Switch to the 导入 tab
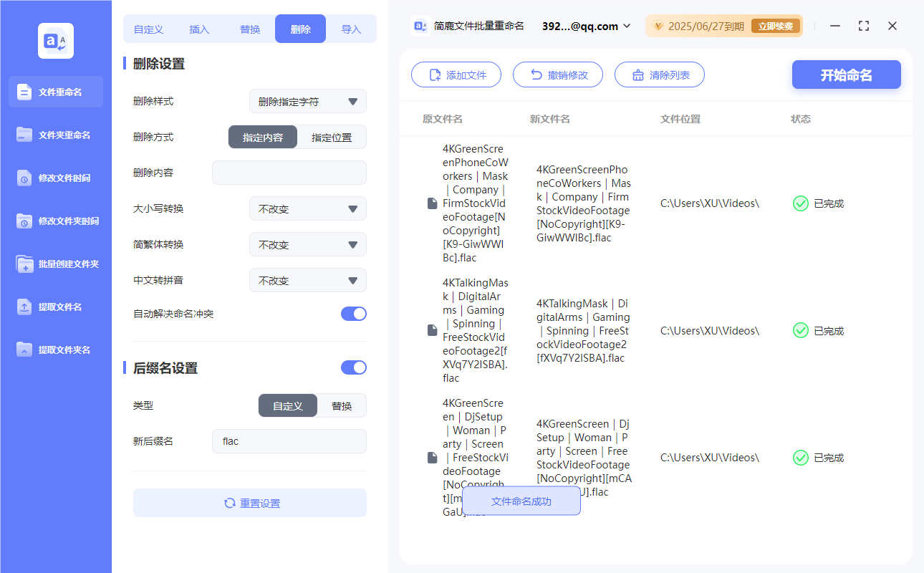Image resolution: width=924 pixels, height=573 pixels. (351, 29)
